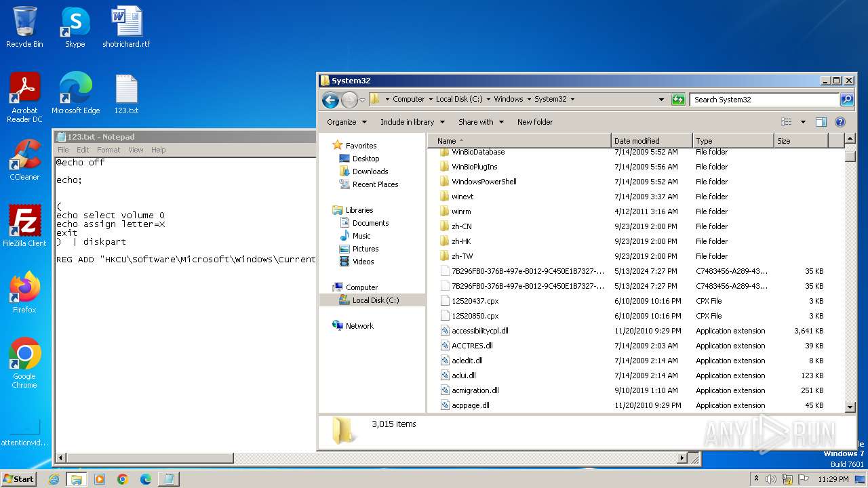Viewport: 868px width, 488px height.
Task: Launch Skype from desktop shortcut
Action: coord(75,27)
